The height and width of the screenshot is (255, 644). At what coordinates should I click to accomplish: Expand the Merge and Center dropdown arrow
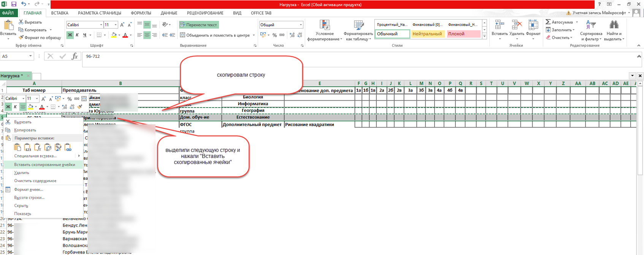click(254, 35)
